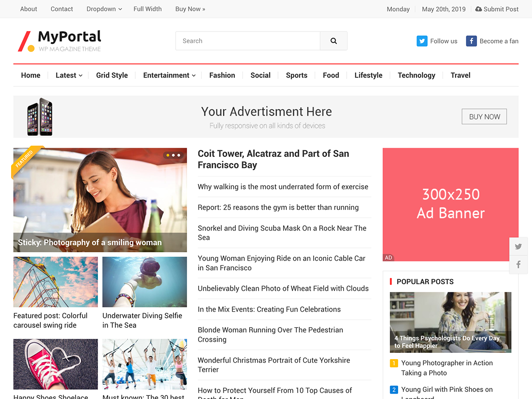This screenshot has height=399, width=532.
Task: Select the floating Twitter share icon
Action: click(518, 246)
